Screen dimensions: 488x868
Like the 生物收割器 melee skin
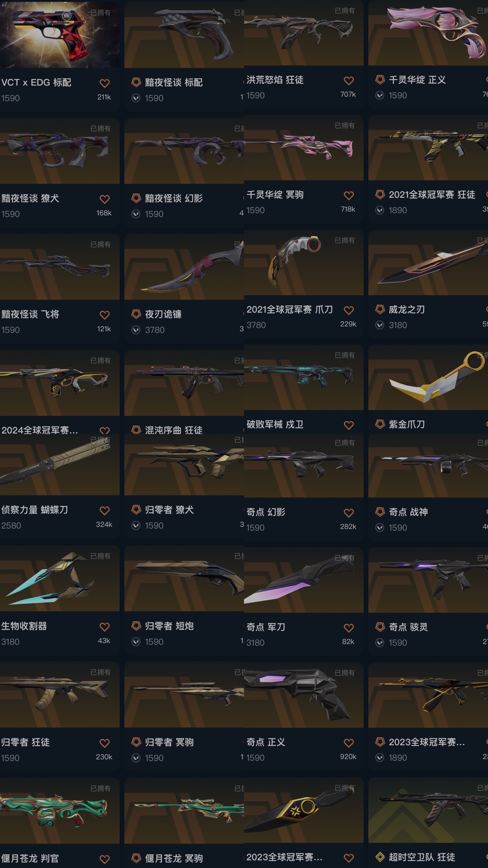105,627
